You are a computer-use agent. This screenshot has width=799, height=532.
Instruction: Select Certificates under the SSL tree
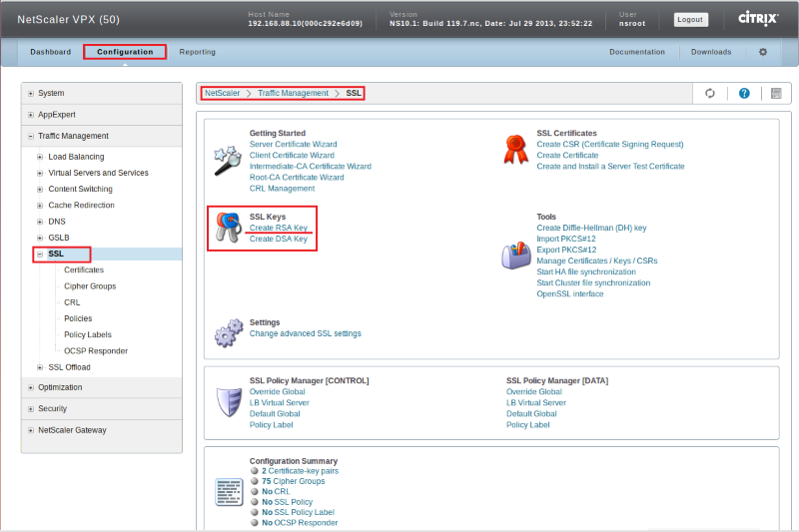84,269
